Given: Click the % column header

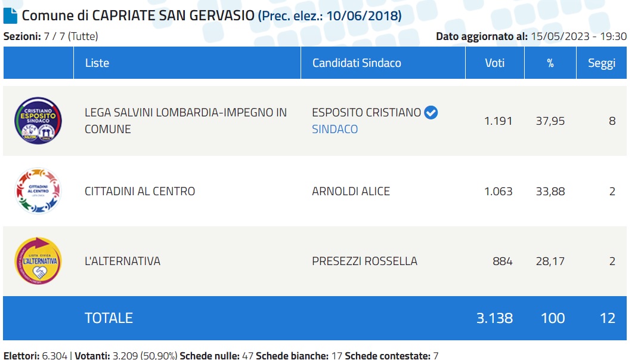Looking at the screenshot, I should [x=550, y=63].
